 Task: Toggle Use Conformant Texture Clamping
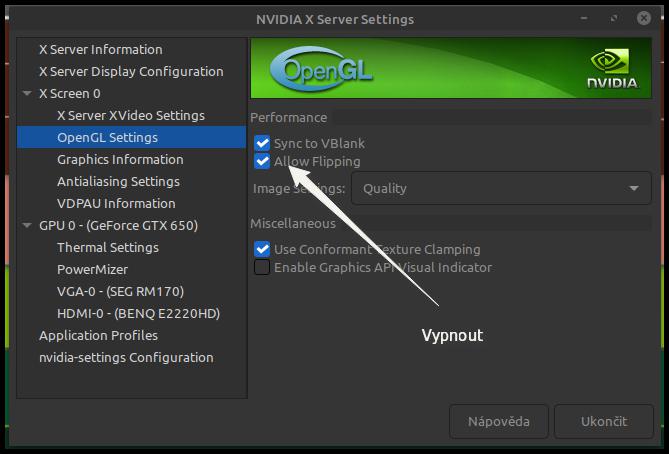[x=262, y=249]
